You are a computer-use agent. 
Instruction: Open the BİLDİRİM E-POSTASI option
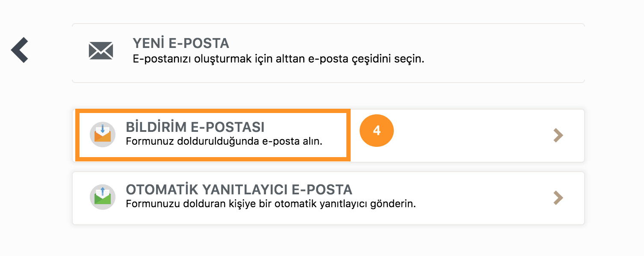click(328, 135)
